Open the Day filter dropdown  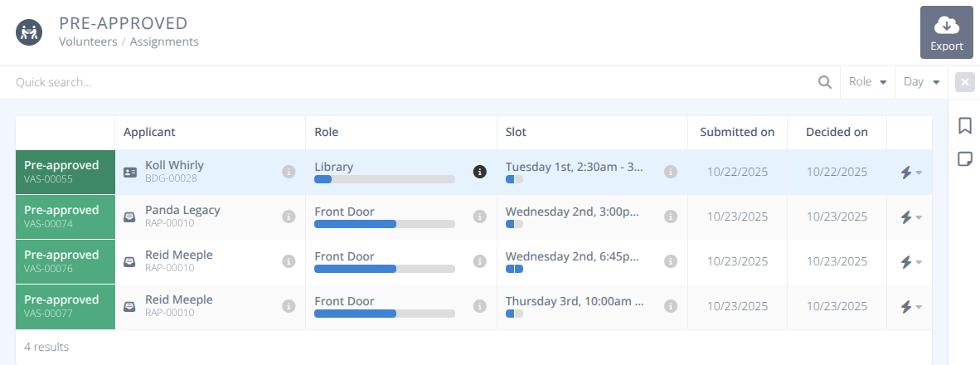pyautogui.click(x=921, y=82)
